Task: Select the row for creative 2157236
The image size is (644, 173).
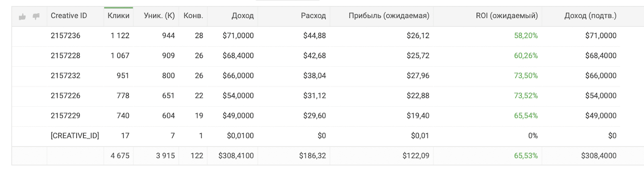Action: coord(316,36)
